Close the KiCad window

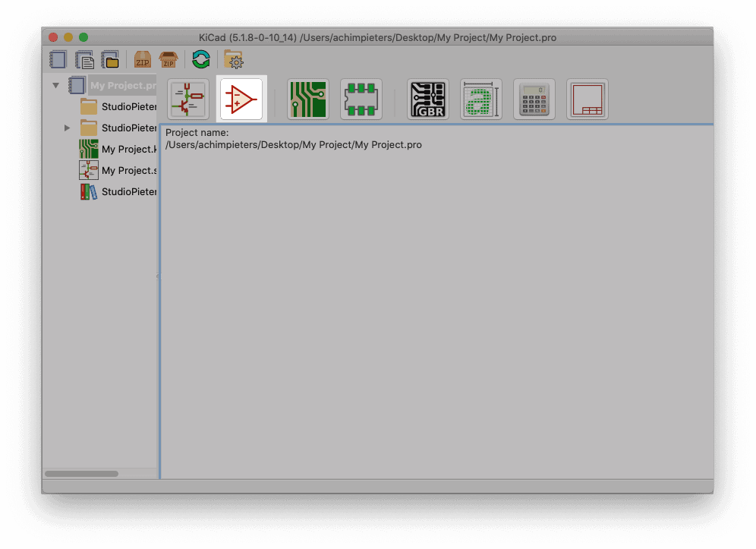click(x=53, y=37)
